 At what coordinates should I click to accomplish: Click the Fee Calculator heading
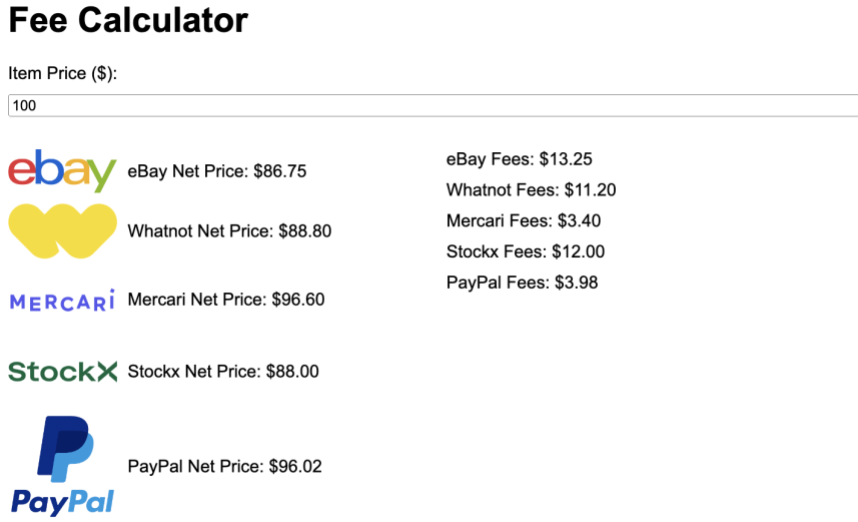[128, 20]
